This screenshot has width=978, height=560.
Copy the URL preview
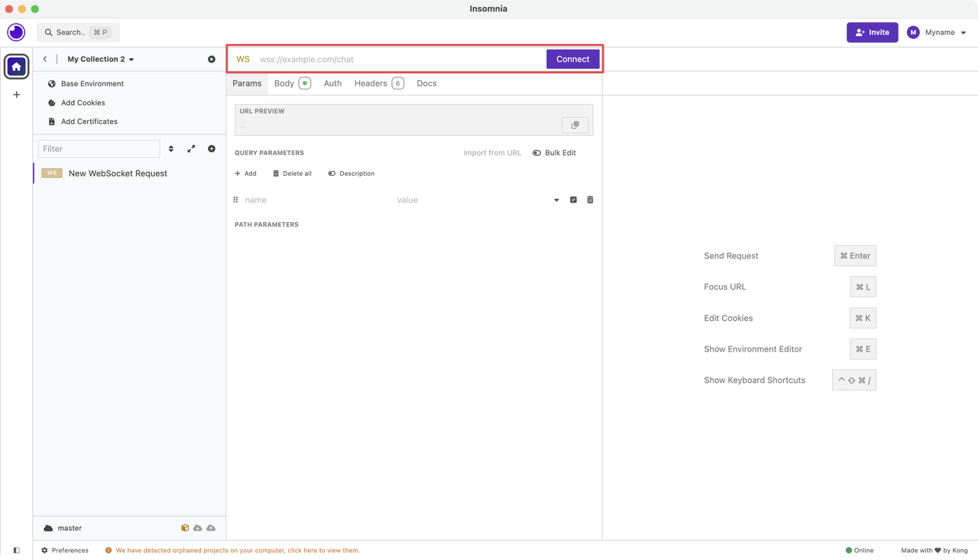click(x=575, y=125)
